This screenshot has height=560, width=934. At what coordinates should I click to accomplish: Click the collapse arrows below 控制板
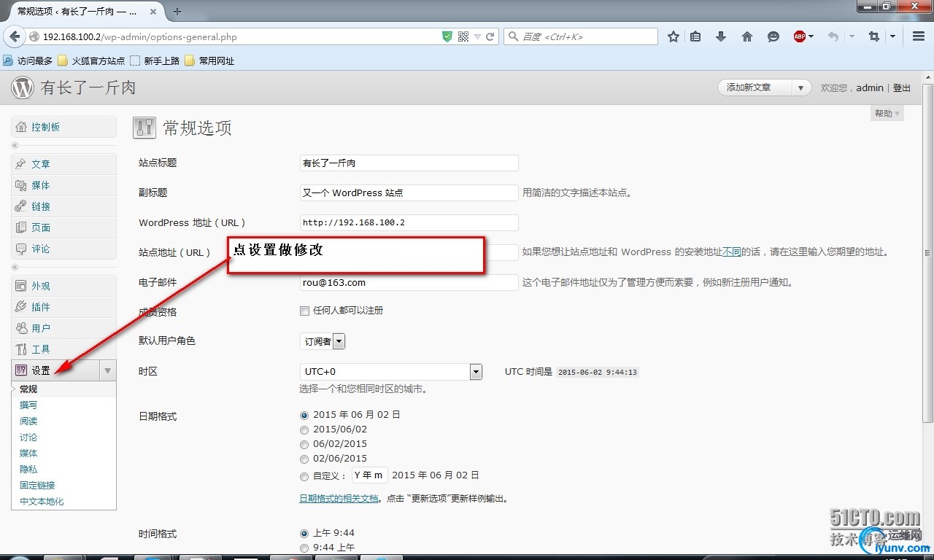[15, 145]
